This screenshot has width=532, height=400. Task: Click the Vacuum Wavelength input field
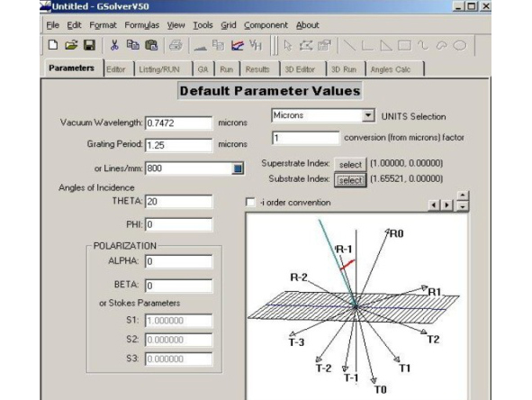click(178, 123)
